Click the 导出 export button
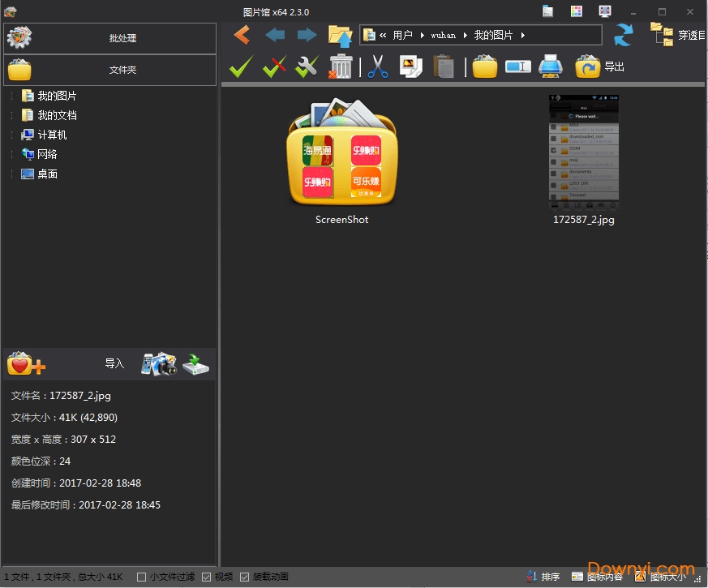Viewport: 708px width, 588px height. (600, 67)
